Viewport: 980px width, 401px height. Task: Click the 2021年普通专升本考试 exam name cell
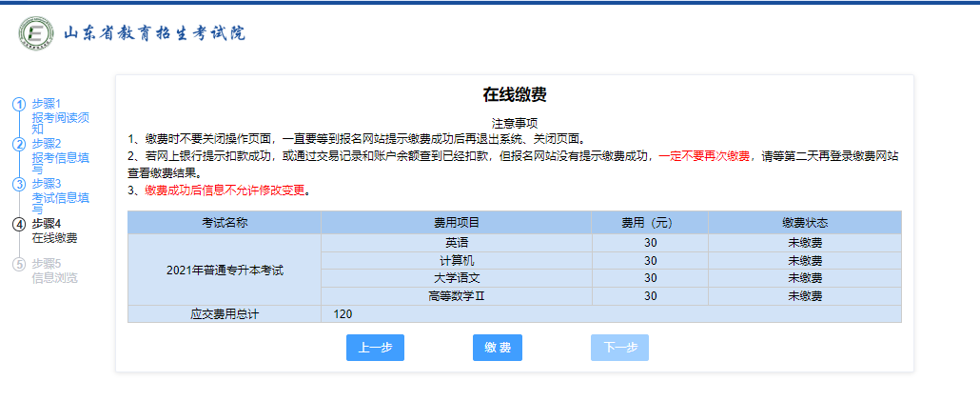(x=225, y=271)
